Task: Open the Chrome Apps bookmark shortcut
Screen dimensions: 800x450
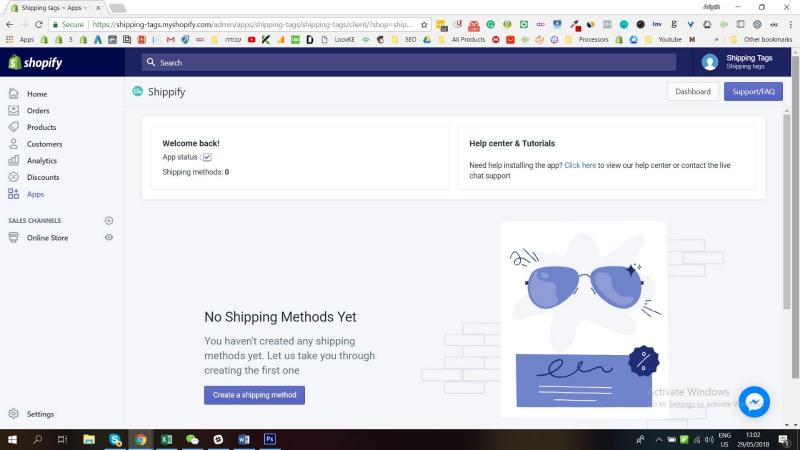Action: pyautogui.click(x=20, y=39)
